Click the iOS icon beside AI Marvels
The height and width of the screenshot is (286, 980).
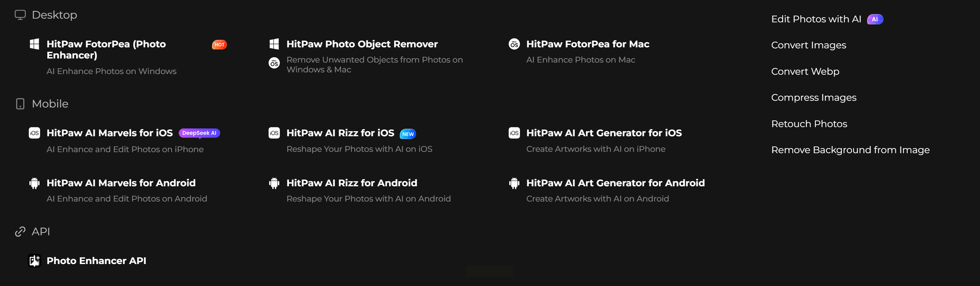(x=34, y=133)
